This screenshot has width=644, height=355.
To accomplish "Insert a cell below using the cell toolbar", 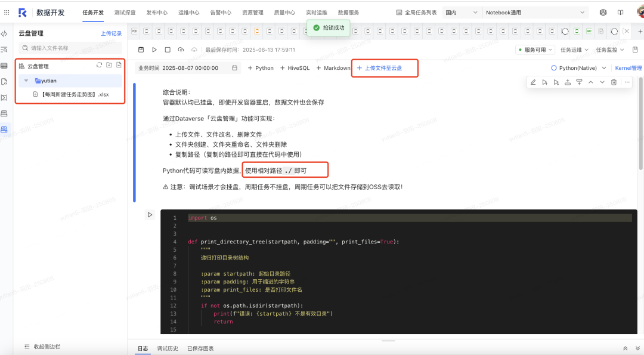I will click(579, 82).
